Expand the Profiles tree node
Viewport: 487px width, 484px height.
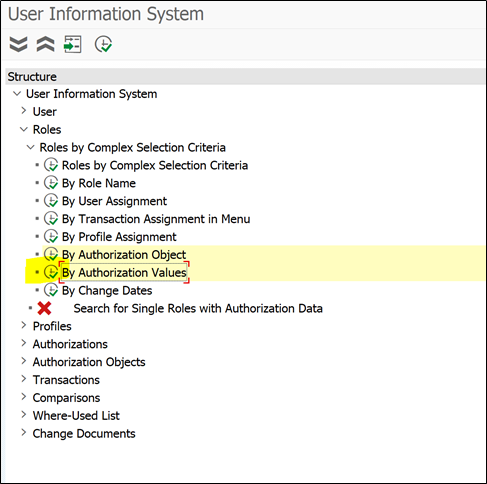[24, 326]
